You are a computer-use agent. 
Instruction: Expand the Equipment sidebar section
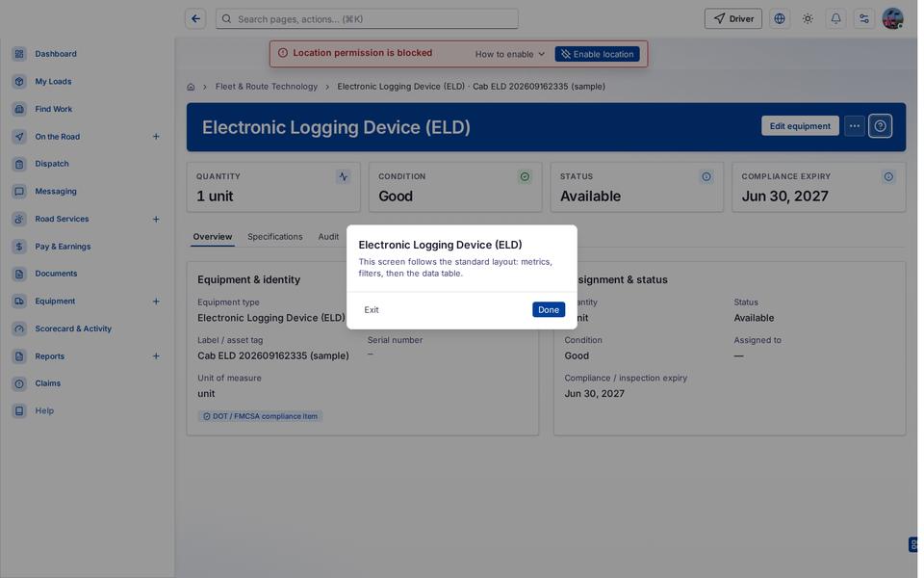156,302
